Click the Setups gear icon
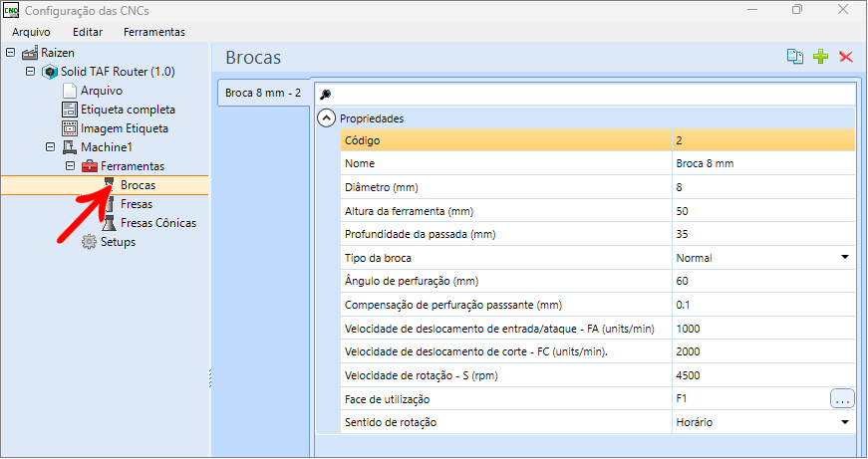This screenshot has height=459, width=868. coord(89,242)
